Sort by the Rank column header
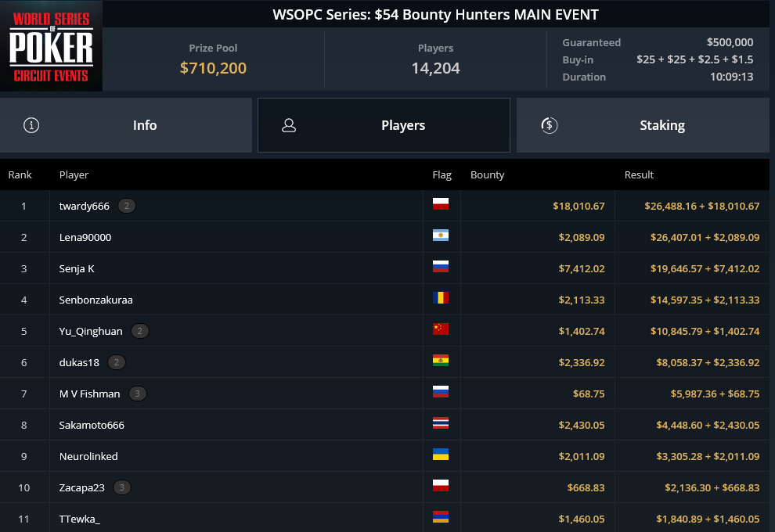The width and height of the screenshot is (775, 532). (x=20, y=175)
